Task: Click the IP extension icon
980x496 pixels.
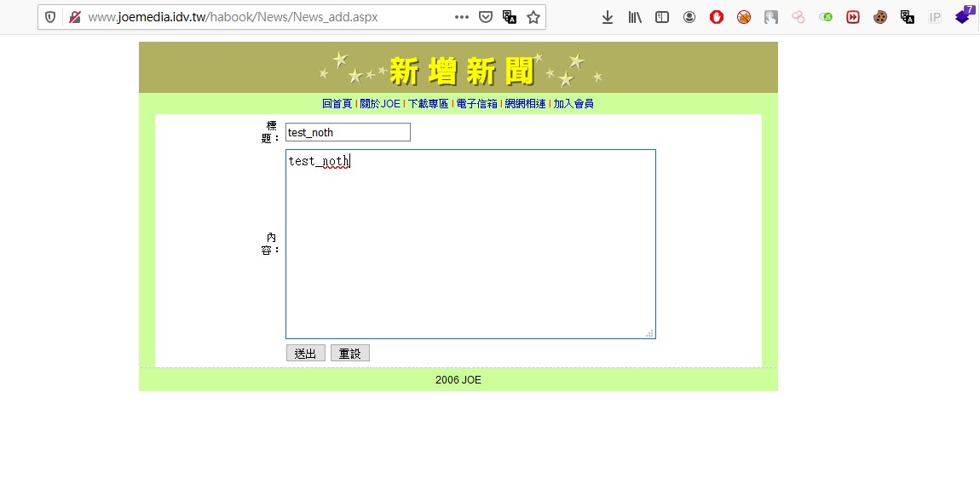Action: coord(935,18)
